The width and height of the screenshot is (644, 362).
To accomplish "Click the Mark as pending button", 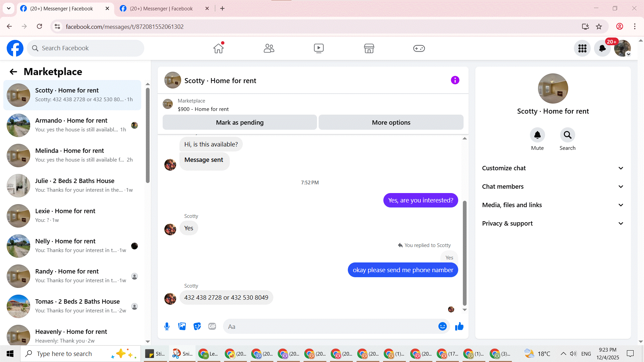I will [239, 122].
